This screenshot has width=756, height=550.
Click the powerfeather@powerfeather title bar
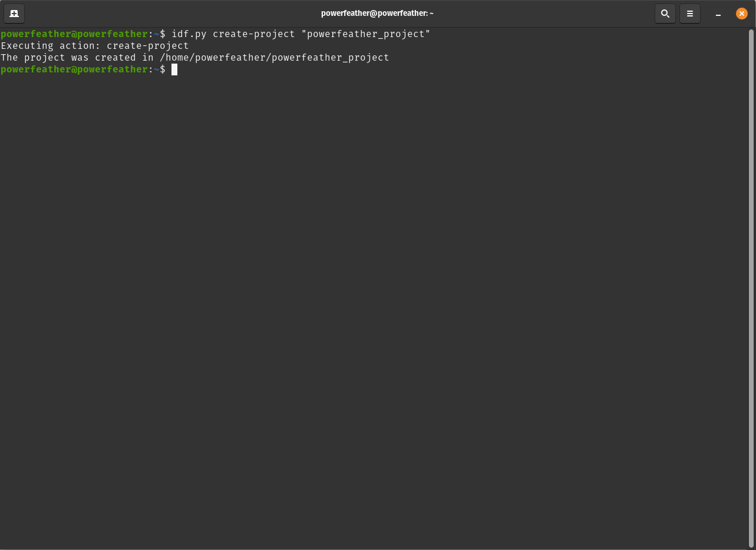coord(377,13)
